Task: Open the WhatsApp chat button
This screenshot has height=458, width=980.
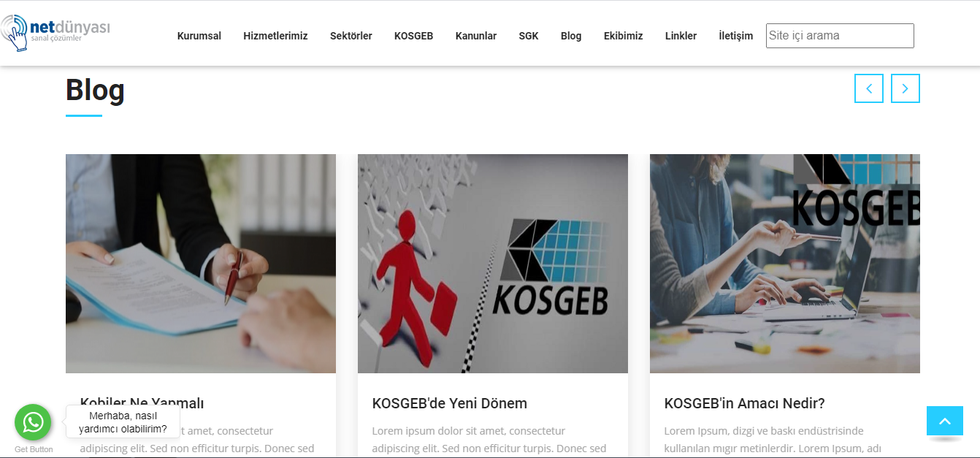Action: tap(33, 422)
